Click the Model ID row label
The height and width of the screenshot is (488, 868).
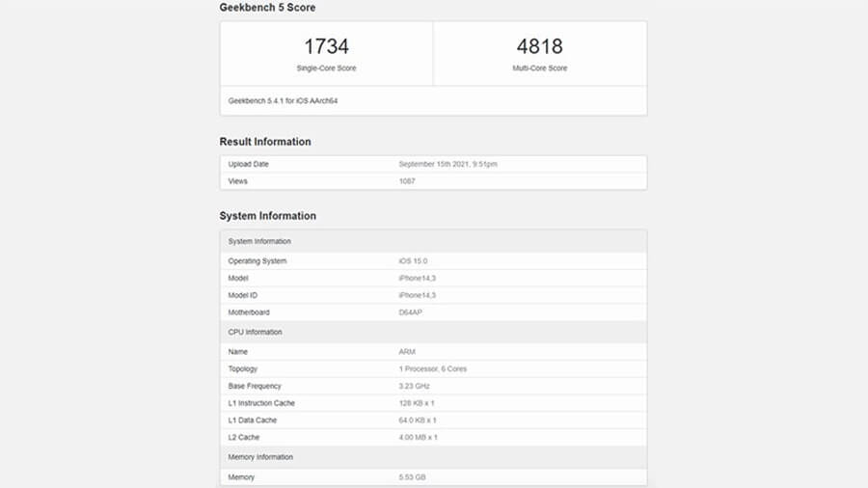click(x=245, y=295)
